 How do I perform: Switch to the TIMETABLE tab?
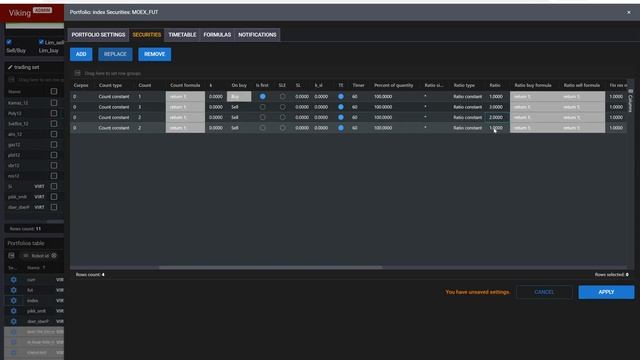pyautogui.click(x=182, y=35)
